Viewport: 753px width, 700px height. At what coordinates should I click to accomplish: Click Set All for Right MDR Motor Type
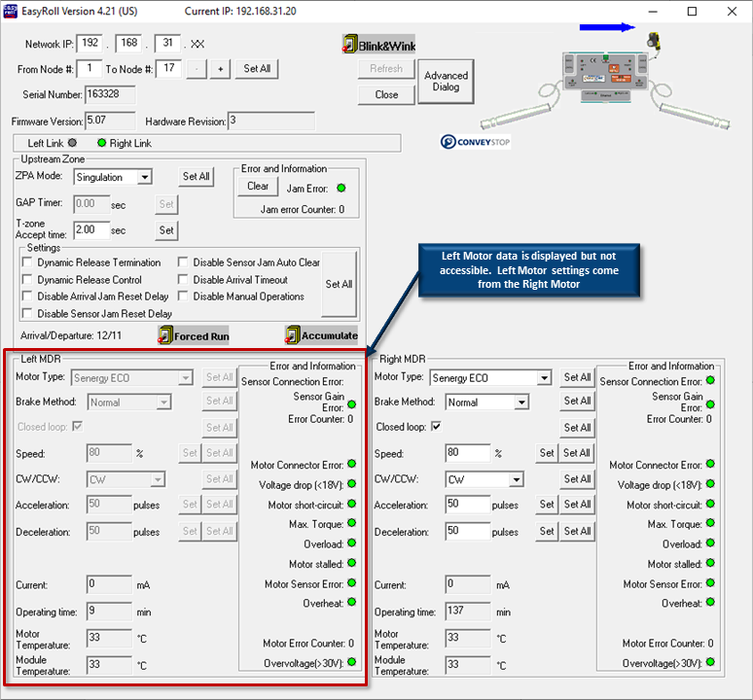point(577,377)
